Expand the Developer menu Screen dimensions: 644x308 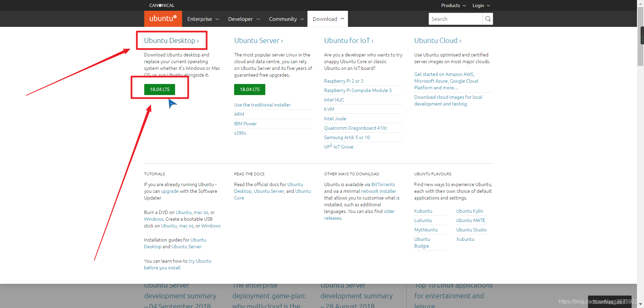[x=244, y=19]
